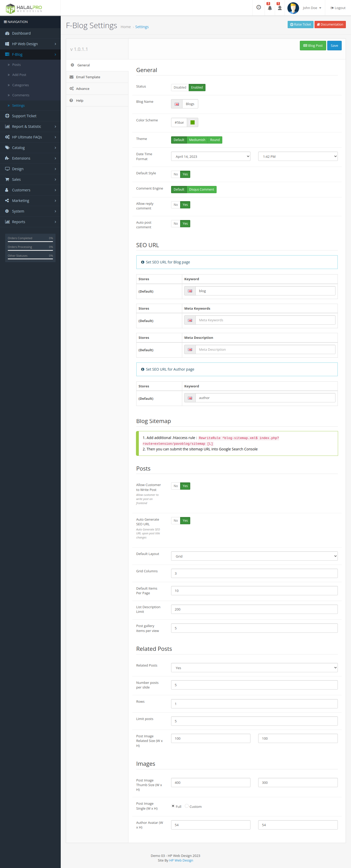Click the flag icon beside Meta Keywords field
This screenshot has width=351, height=868.
190,320
